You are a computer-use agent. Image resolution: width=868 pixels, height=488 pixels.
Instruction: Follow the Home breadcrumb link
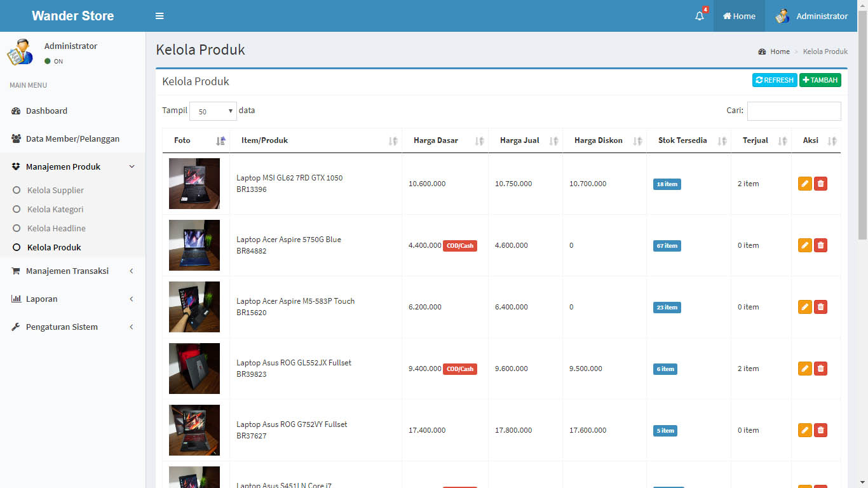(x=780, y=51)
